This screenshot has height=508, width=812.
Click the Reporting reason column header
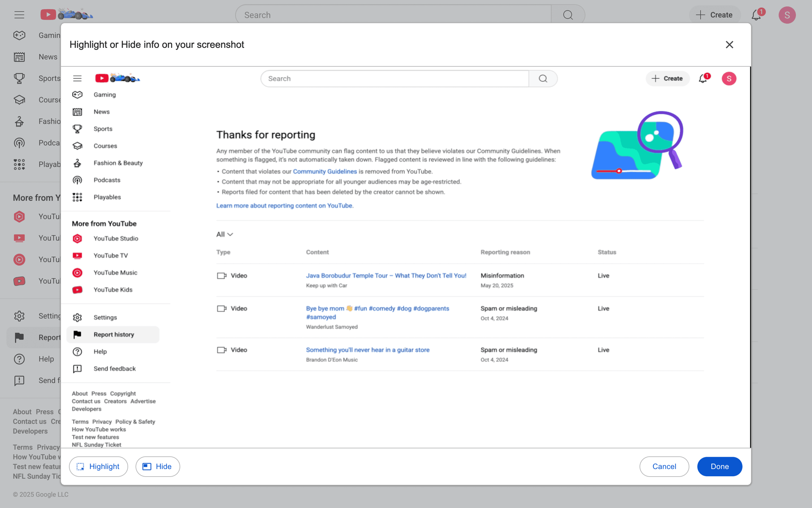click(x=505, y=252)
